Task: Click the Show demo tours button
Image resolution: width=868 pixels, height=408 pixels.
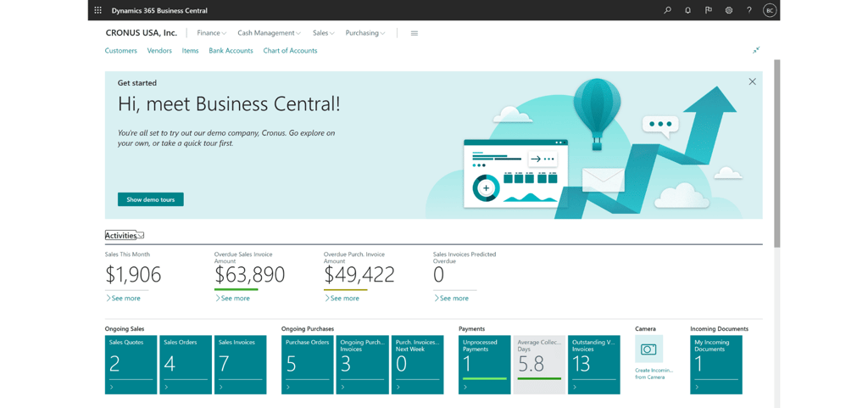Action: (151, 199)
